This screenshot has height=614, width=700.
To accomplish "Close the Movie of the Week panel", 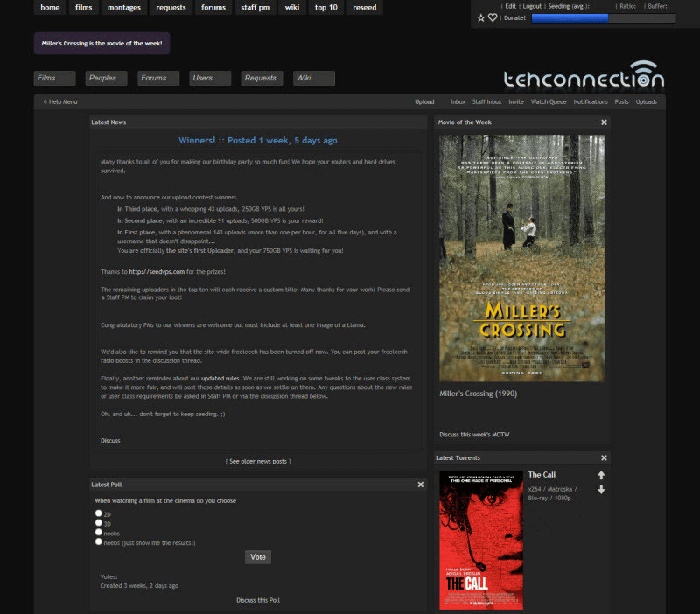I will [x=604, y=122].
